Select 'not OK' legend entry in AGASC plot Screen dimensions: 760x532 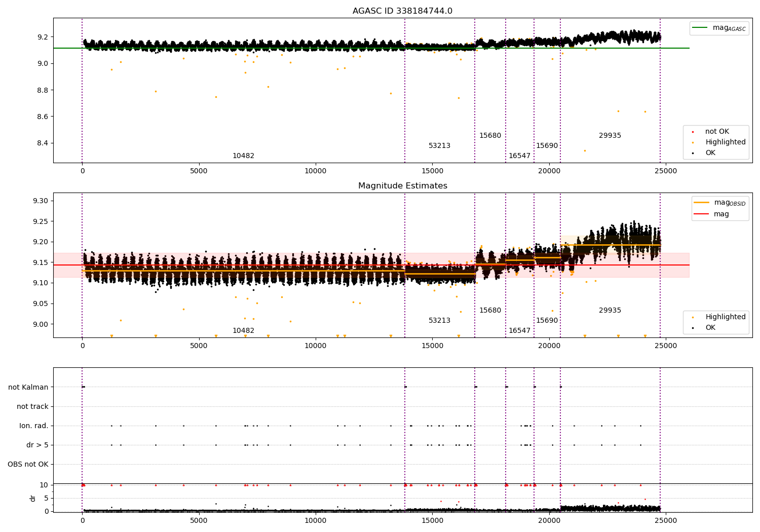coord(717,132)
